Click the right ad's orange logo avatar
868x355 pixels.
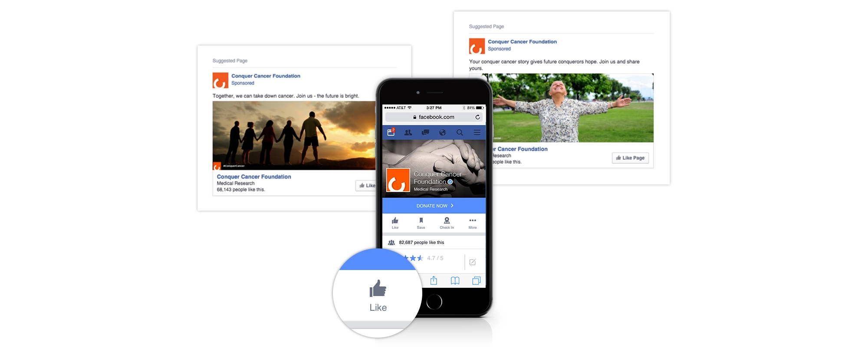(477, 46)
